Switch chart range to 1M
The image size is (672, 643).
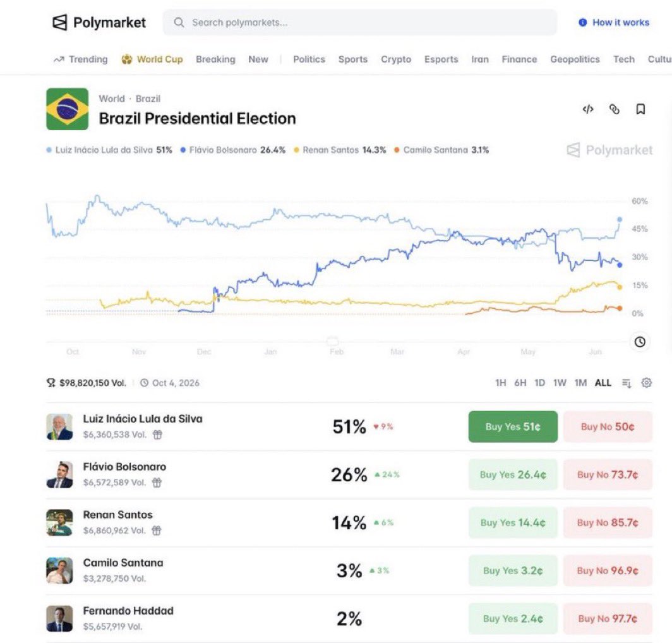coord(580,383)
